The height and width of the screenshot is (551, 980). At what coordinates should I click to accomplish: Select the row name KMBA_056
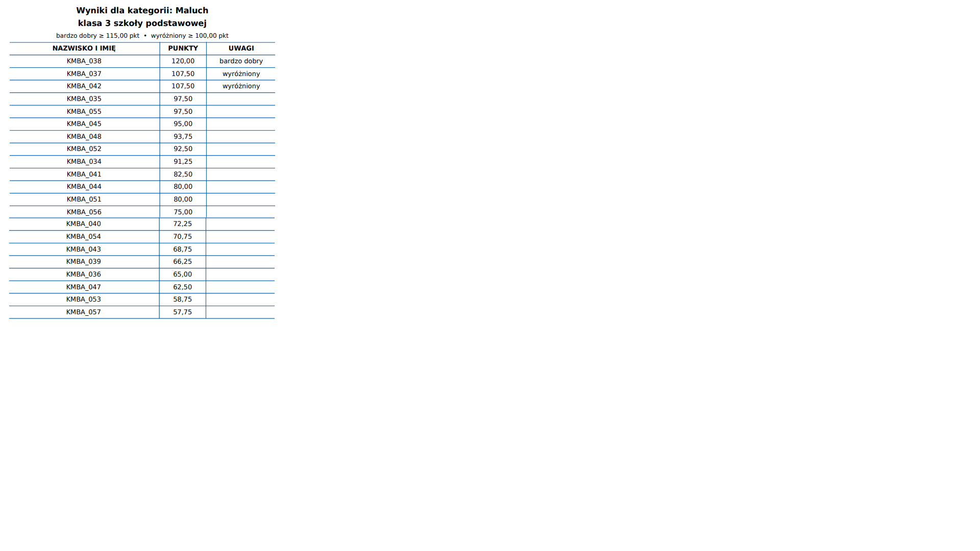(84, 212)
